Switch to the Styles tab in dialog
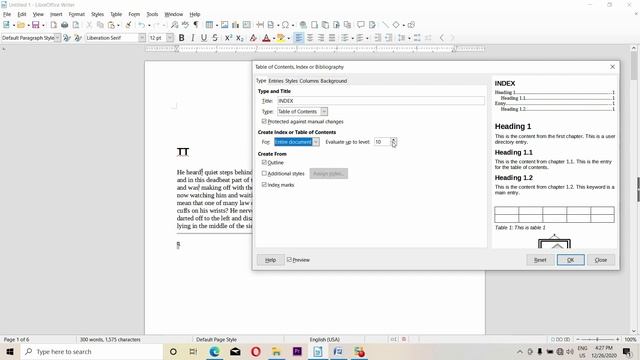 pos(291,81)
